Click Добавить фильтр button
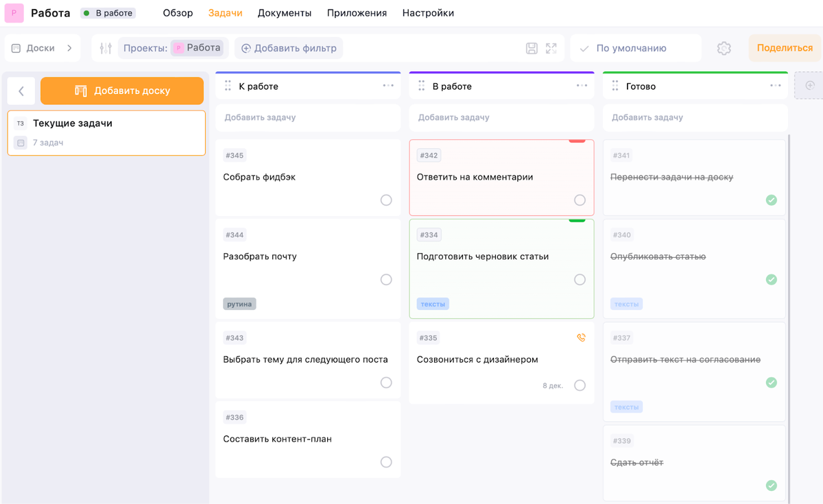 coord(289,48)
